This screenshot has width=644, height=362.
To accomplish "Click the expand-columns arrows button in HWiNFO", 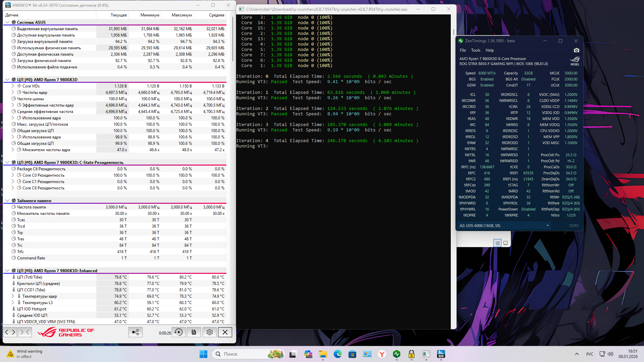I will pyautogui.click(x=10, y=332).
